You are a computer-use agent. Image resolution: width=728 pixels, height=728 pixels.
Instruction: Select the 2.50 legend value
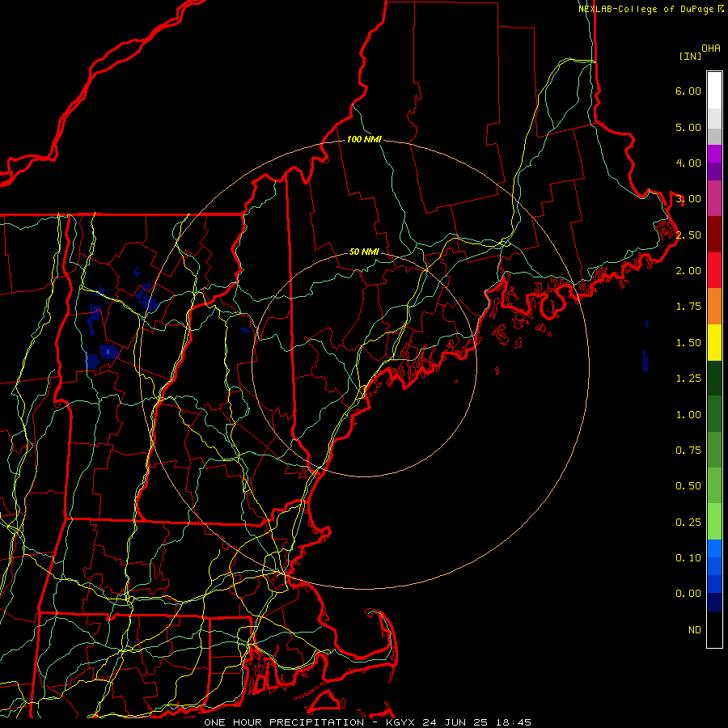688,235
